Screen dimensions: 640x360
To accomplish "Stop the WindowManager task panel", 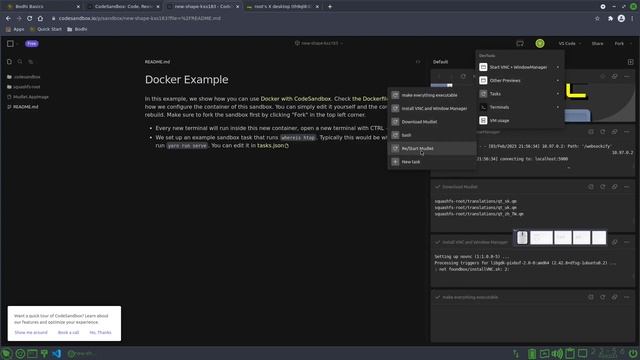I will (591, 132).
